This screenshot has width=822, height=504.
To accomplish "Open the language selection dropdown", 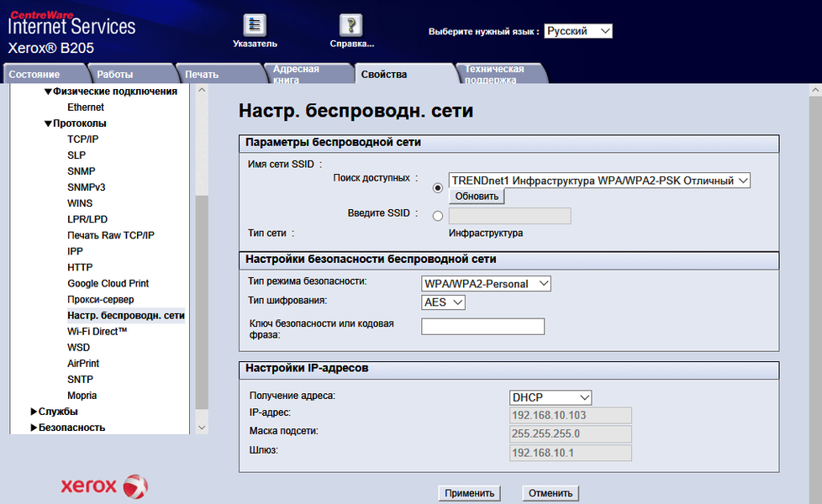I will (x=578, y=31).
